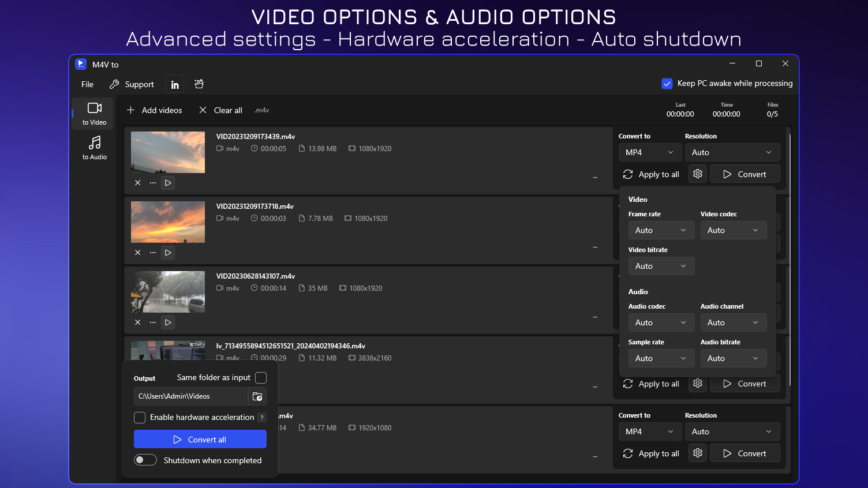Remove VID20230628143107.m4v with its X icon
The width and height of the screenshot is (868, 488).
(138, 322)
